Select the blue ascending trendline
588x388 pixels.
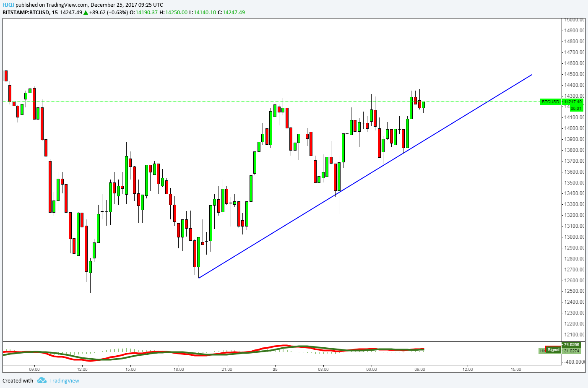(365, 176)
